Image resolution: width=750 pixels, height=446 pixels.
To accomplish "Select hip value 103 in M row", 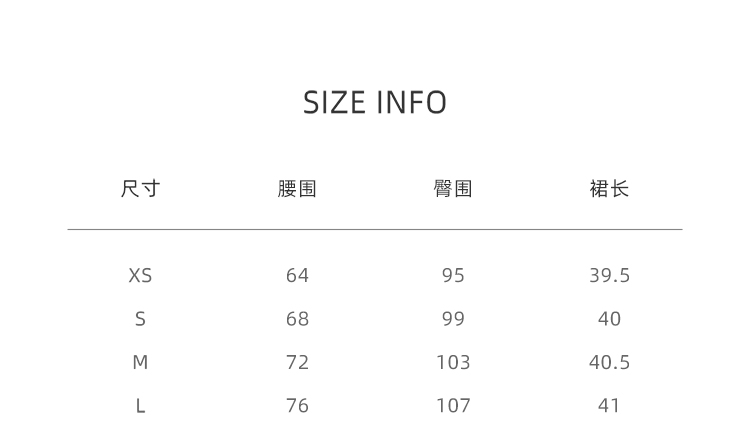I will point(453,363).
